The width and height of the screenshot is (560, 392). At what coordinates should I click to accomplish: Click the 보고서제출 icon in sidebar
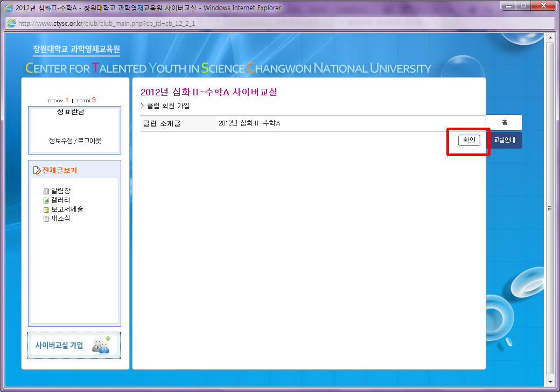coord(46,209)
